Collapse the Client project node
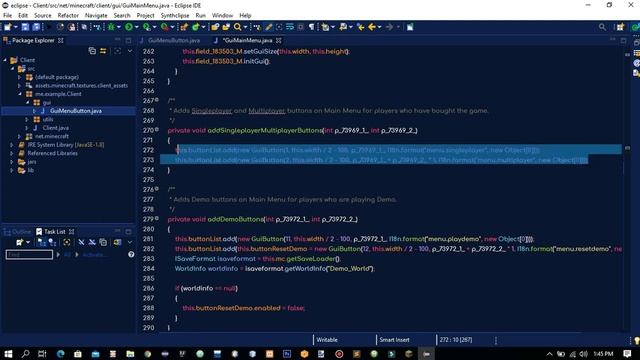 (x=5, y=60)
